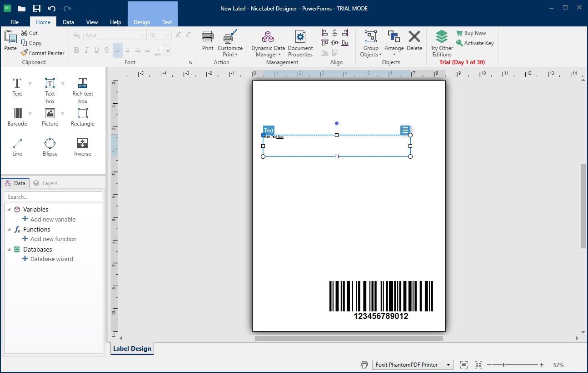Toggle left text alignment
588x373 pixels.
(118, 50)
